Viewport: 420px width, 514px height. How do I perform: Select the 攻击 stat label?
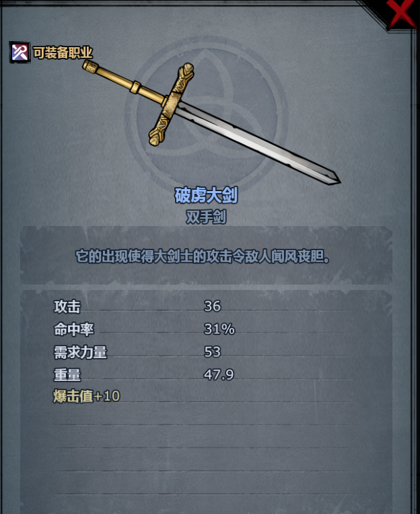click(x=67, y=307)
